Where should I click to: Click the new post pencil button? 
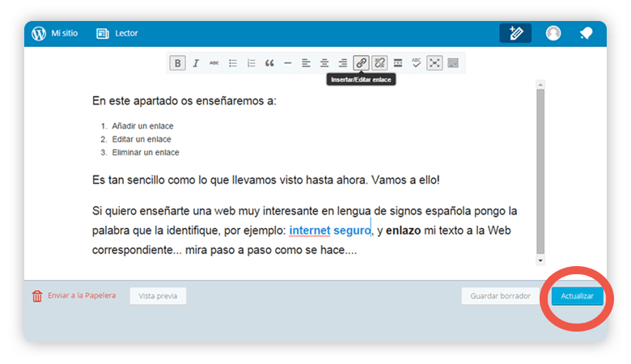point(515,33)
